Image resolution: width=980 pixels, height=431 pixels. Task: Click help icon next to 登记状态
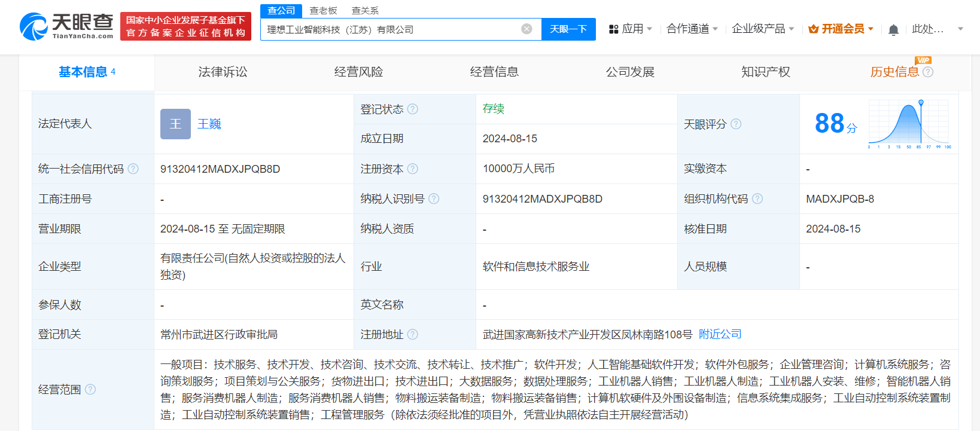(412, 109)
